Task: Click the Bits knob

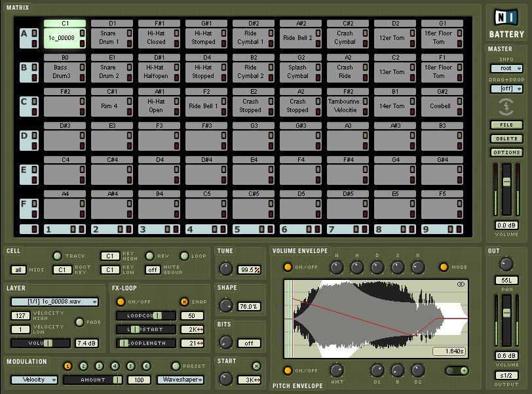Action: tap(226, 342)
